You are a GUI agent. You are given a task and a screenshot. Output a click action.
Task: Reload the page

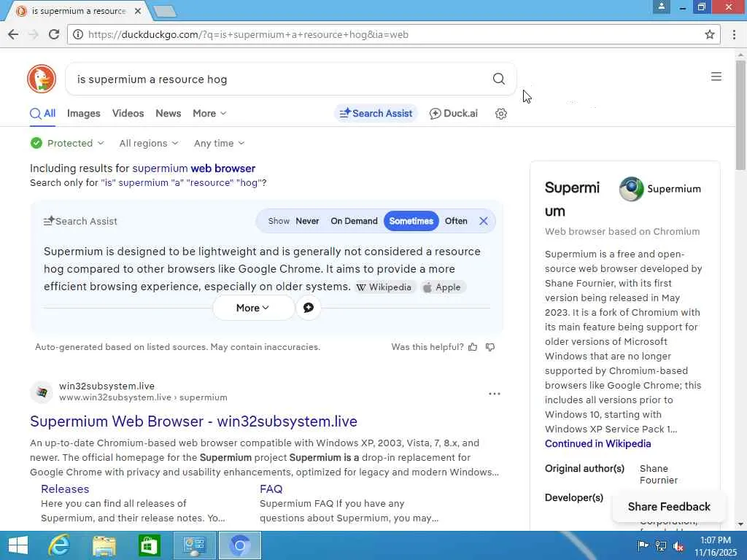[x=54, y=34]
